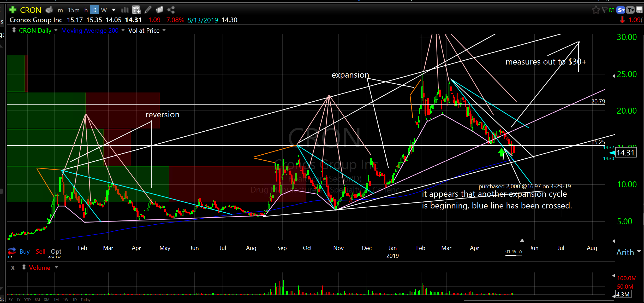Screen dimensions: 644x303
Task: Expand the CRON Daily dropdown arrow
Action: click(56, 30)
